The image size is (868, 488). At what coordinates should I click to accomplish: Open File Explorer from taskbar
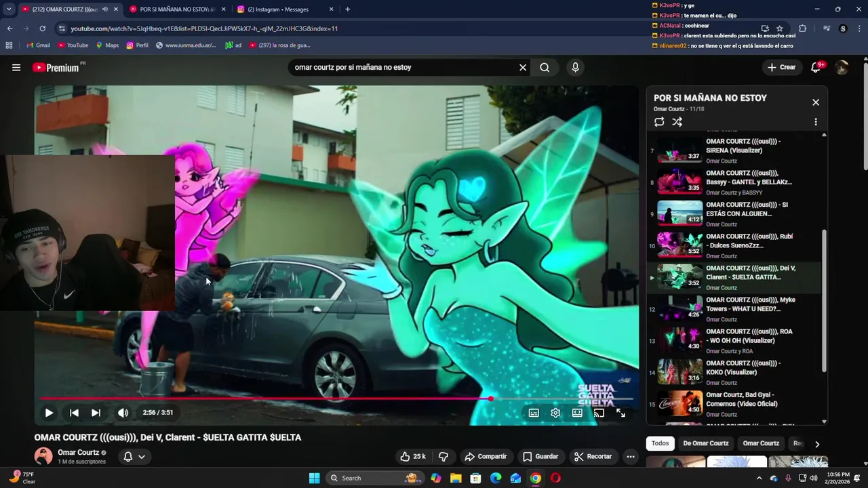[x=456, y=478]
